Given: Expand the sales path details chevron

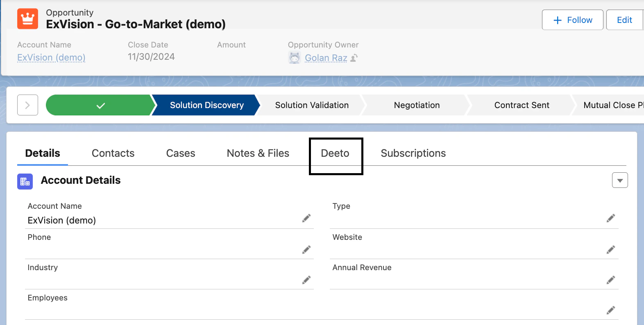Looking at the screenshot, I should 27,105.
